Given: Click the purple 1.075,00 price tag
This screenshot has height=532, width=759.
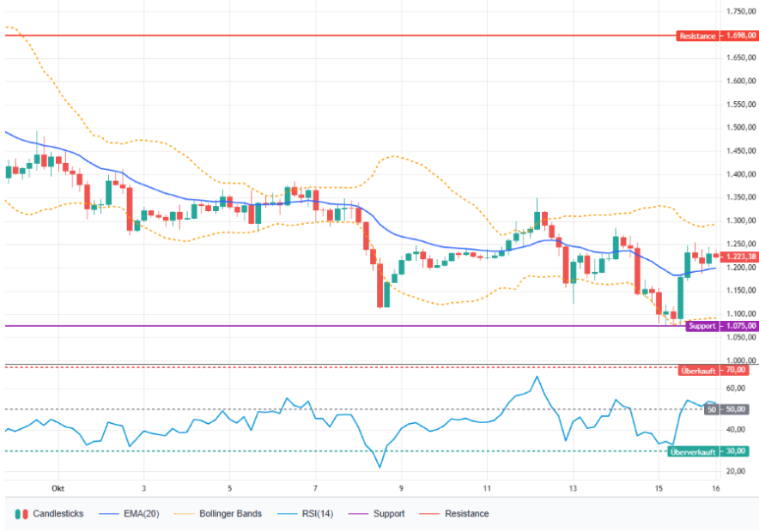Looking at the screenshot, I should [x=741, y=326].
